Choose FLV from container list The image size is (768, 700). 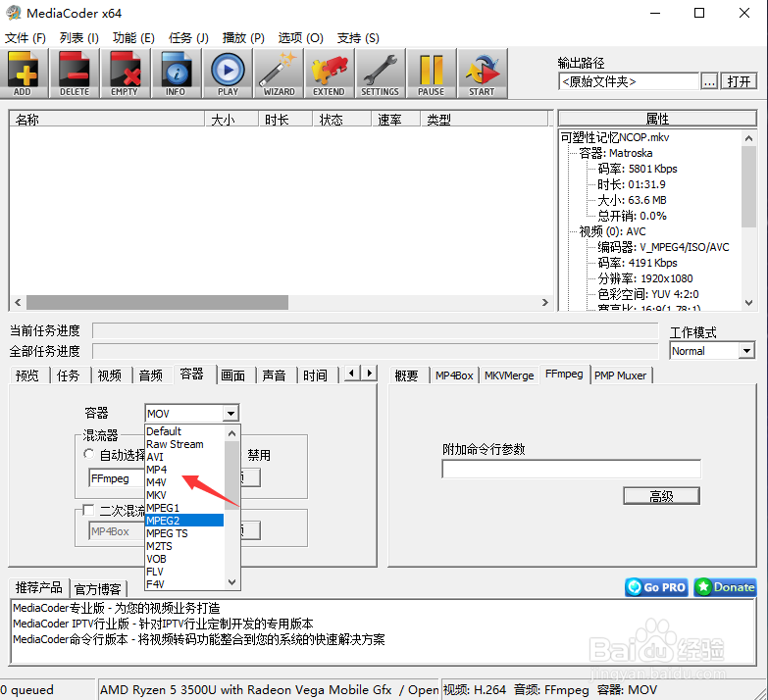[x=184, y=572]
